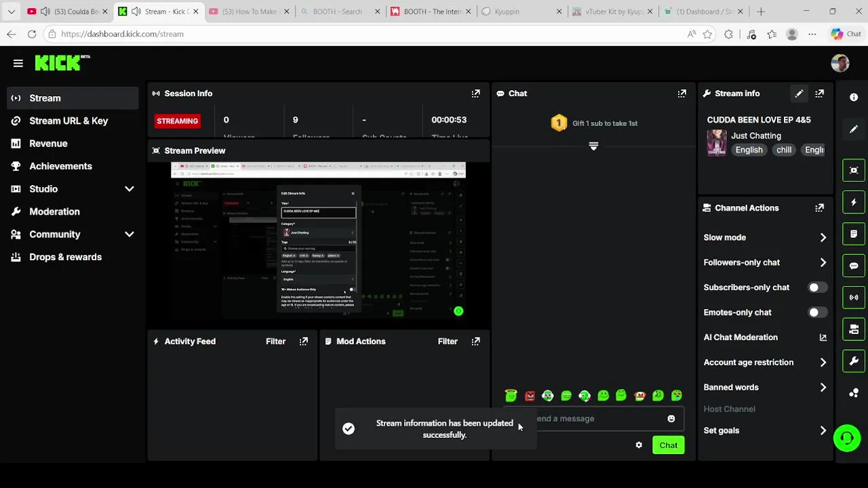Image resolution: width=868 pixels, height=488 pixels.
Task: Pop out the Mod Actions panel
Action: pos(475,342)
